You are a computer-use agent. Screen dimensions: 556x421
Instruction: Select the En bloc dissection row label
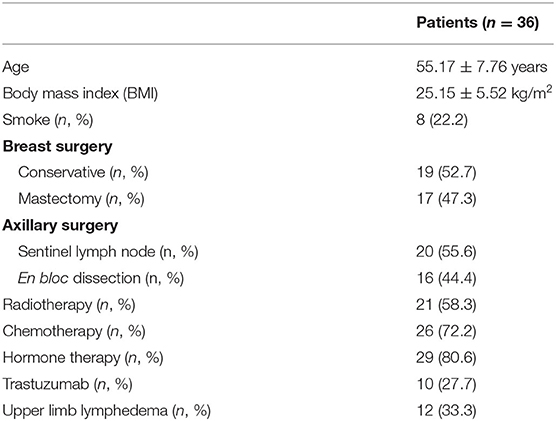101,278
